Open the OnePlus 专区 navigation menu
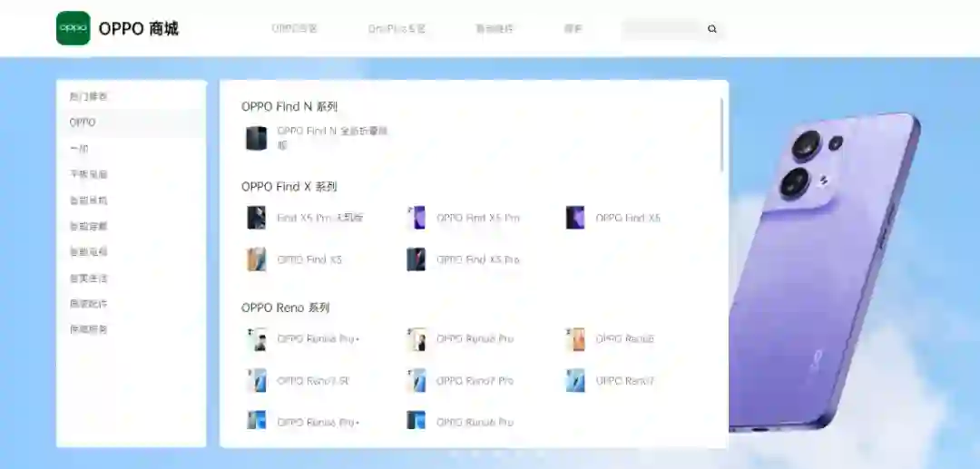 [397, 29]
